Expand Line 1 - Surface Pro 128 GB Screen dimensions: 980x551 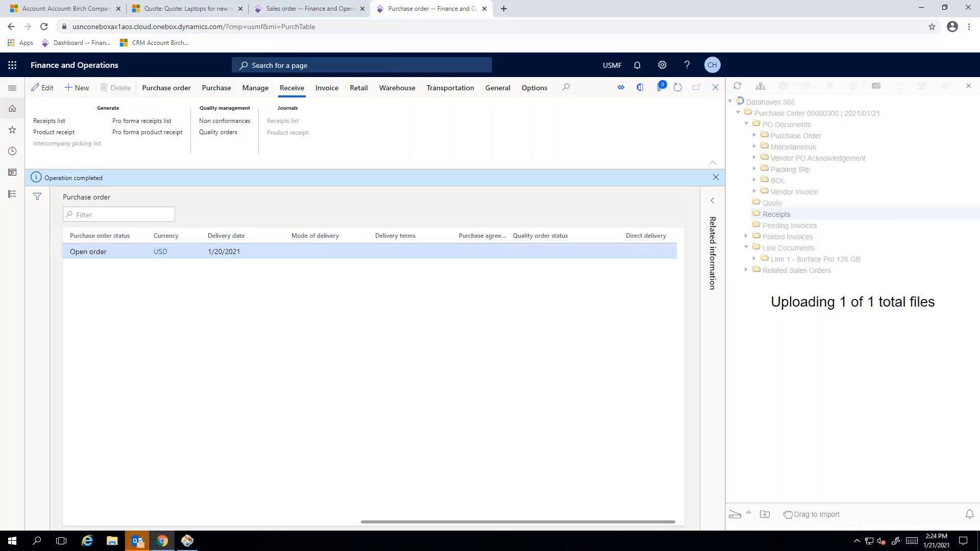[x=754, y=259]
